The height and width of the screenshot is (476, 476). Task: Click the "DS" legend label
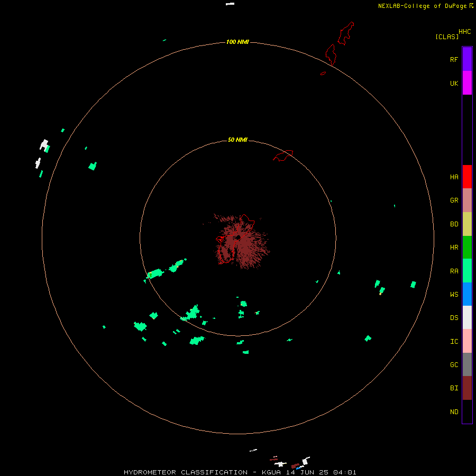coord(454,318)
